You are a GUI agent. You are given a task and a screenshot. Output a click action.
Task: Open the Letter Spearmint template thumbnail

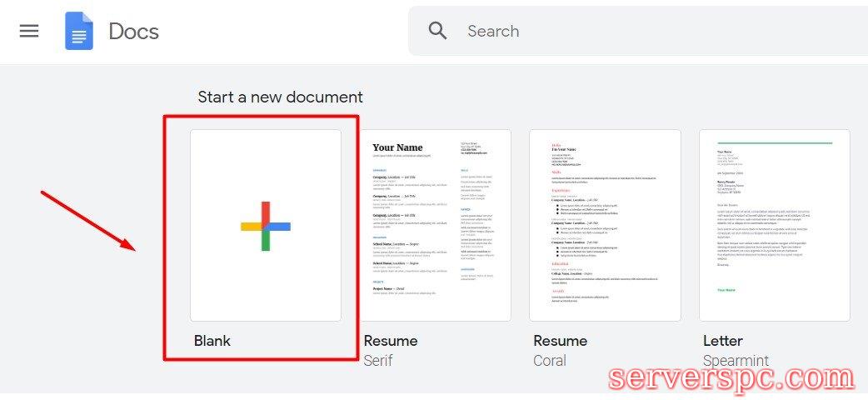click(x=774, y=225)
